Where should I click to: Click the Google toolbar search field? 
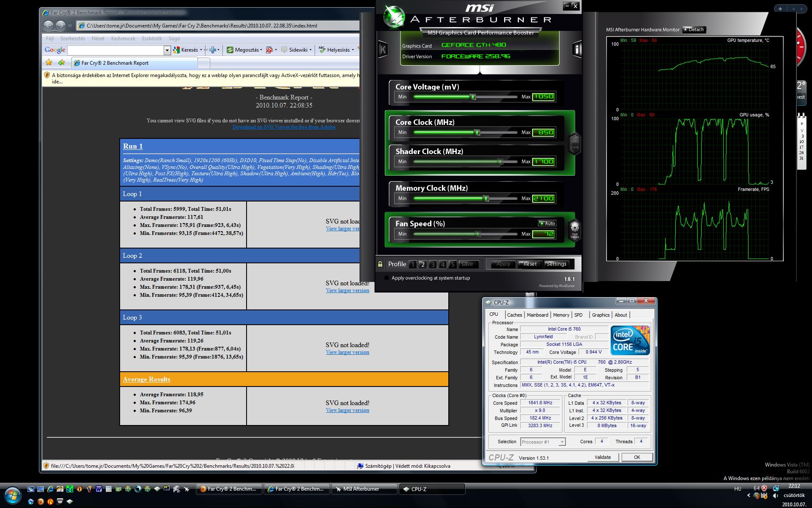pos(116,50)
